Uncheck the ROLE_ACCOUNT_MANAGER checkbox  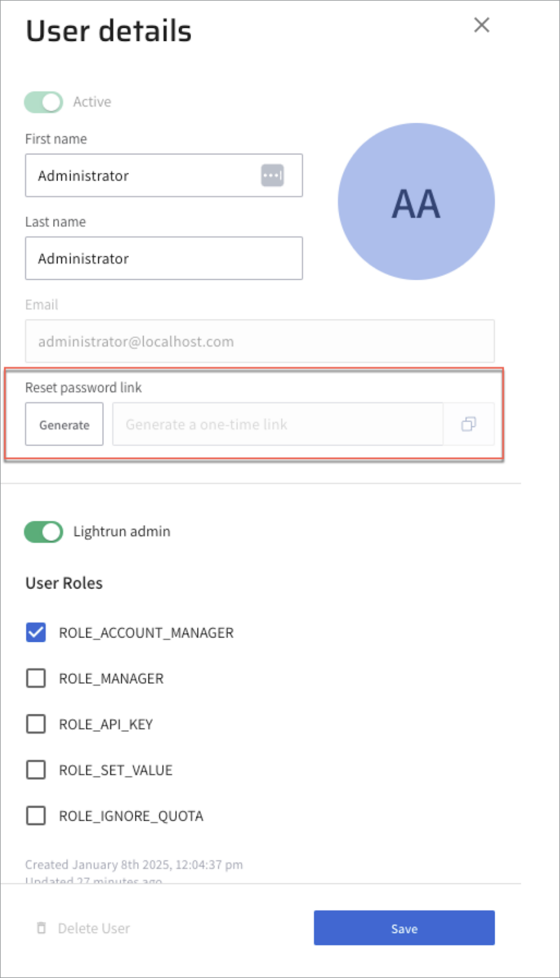click(x=36, y=632)
